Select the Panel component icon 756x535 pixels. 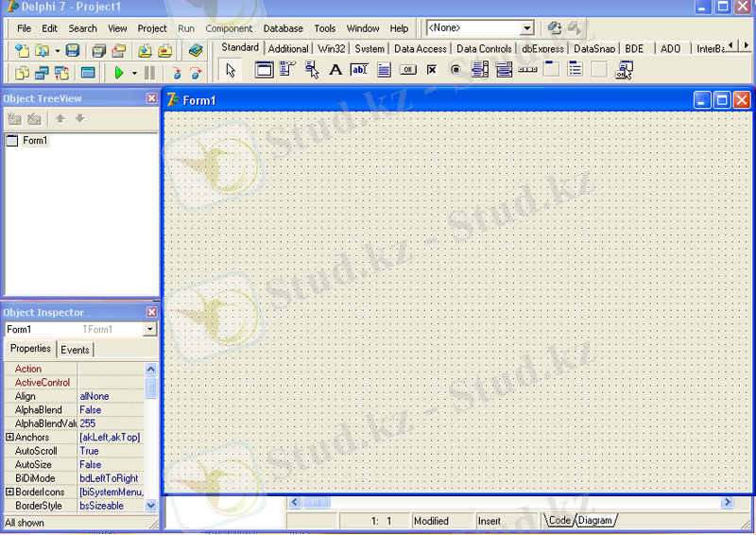point(599,70)
